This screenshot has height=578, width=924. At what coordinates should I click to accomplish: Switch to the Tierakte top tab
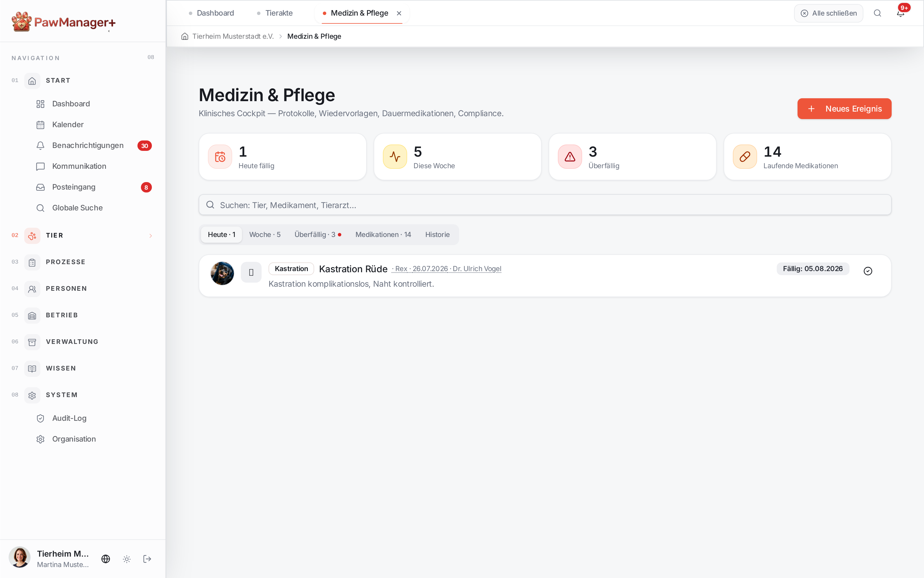pos(275,13)
